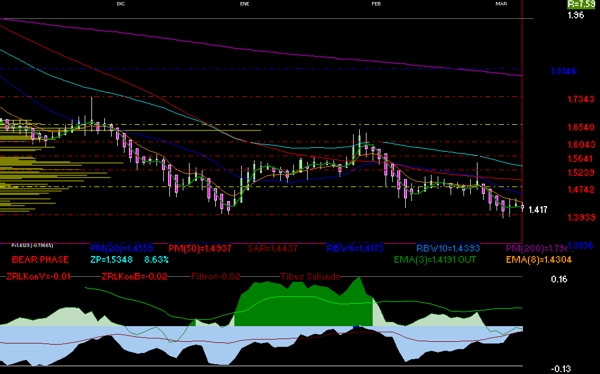Click the 1.6043 price level label
This screenshot has height=374, width=600.
click(x=582, y=144)
